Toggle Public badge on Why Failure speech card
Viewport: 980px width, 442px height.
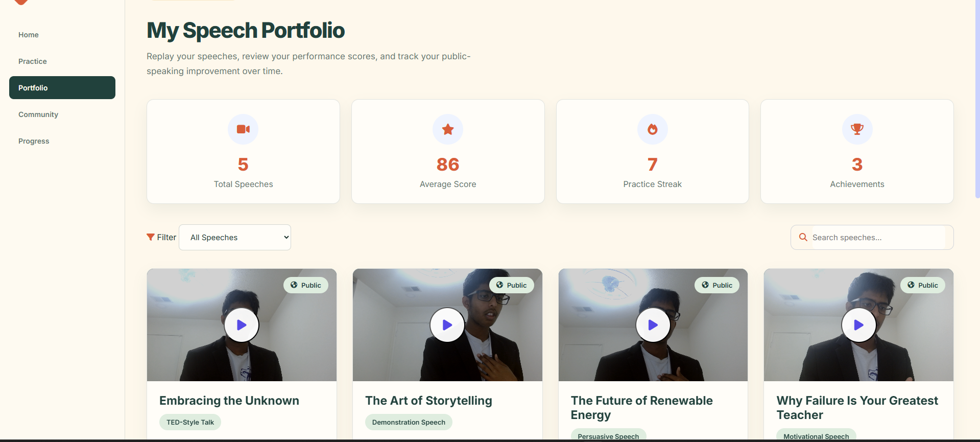pyautogui.click(x=923, y=285)
